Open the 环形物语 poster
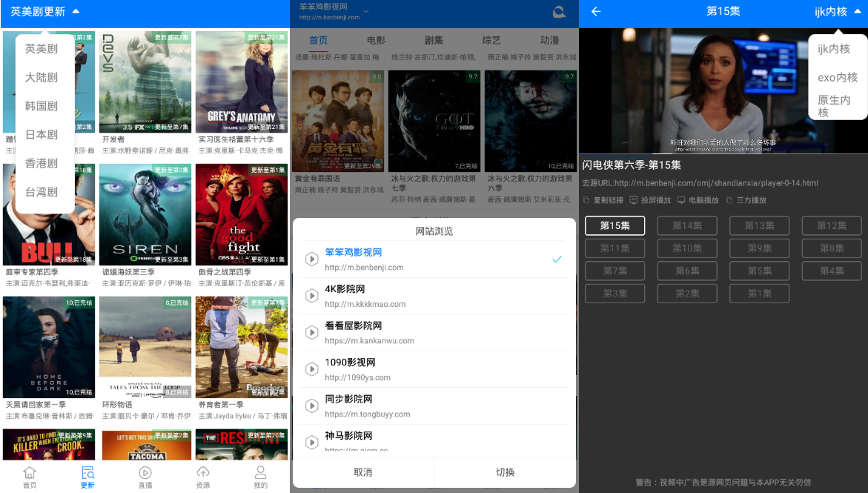Viewport: 868px width, 493px height. pyautogui.click(x=145, y=347)
